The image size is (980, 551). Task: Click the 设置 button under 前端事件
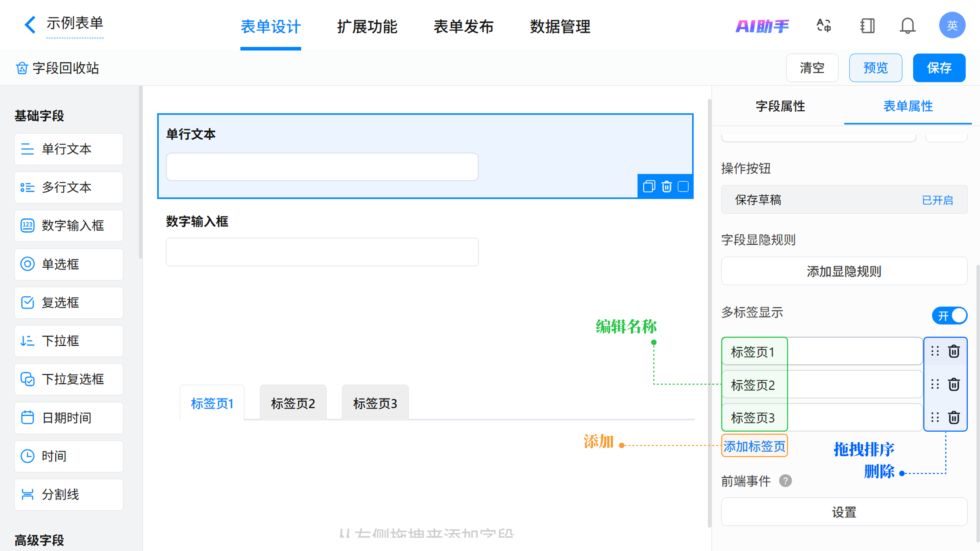844,512
